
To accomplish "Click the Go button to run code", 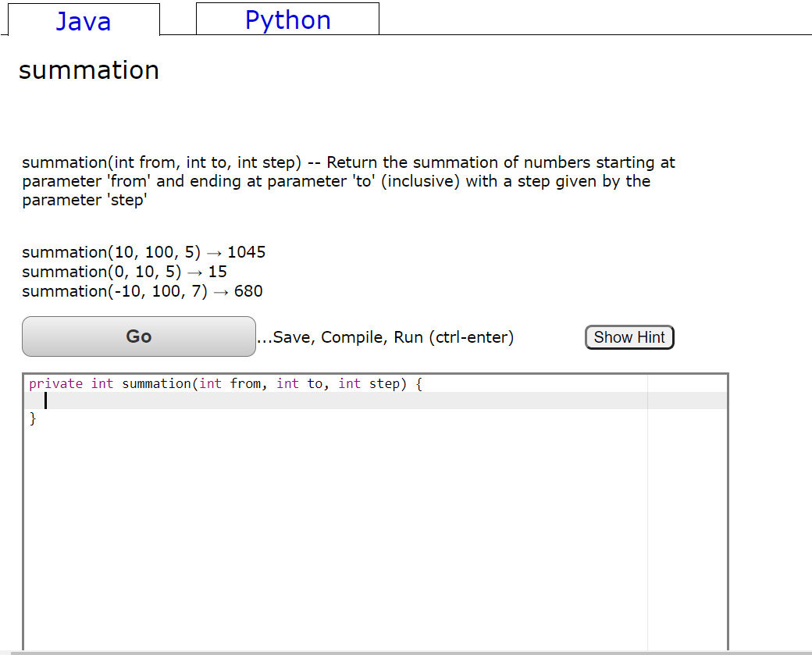I will tap(139, 336).
